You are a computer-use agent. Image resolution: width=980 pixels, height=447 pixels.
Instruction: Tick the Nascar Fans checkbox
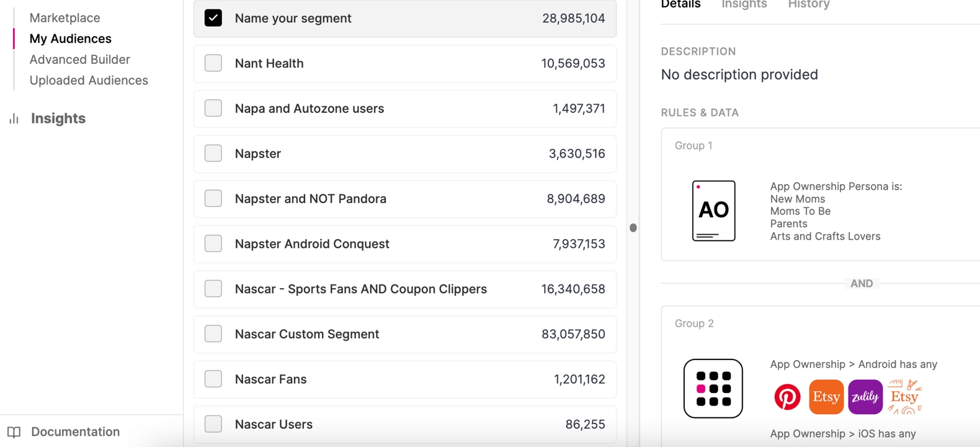point(213,379)
